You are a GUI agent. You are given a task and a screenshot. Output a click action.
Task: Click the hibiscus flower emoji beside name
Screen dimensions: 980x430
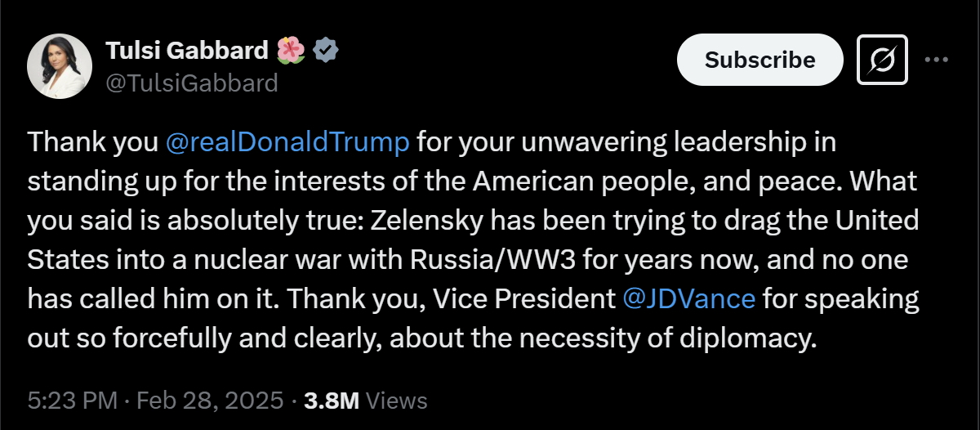(289, 51)
